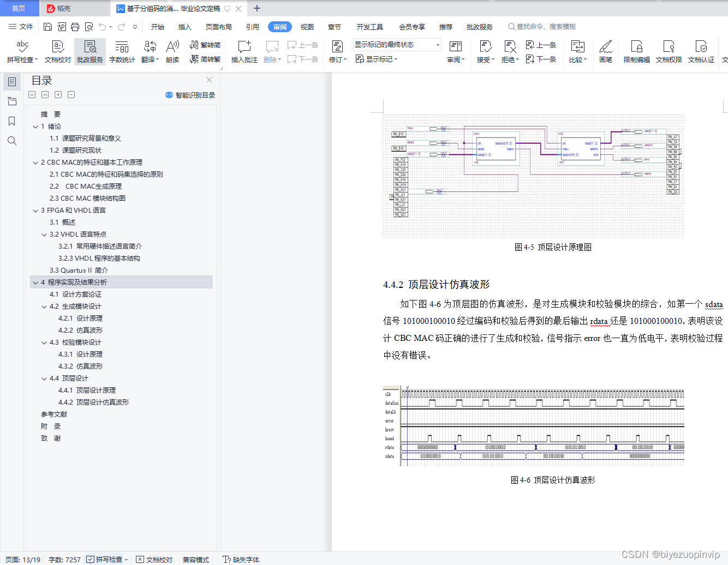The width and height of the screenshot is (728, 565).
Task: Switch to the 开始 ribbon tab
Action: pyautogui.click(x=158, y=27)
